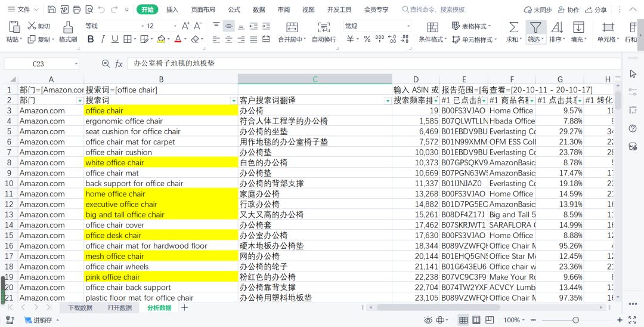Image resolution: width=644 pixels, height=327 pixels.
Task: Click the Conditional Formatting (条件格式) icon
Action: [x=432, y=27]
